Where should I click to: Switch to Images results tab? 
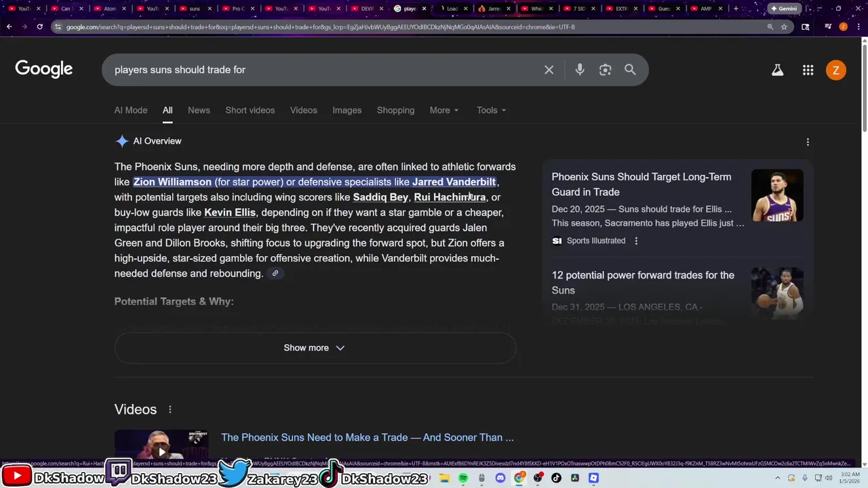[x=347, y=110]
